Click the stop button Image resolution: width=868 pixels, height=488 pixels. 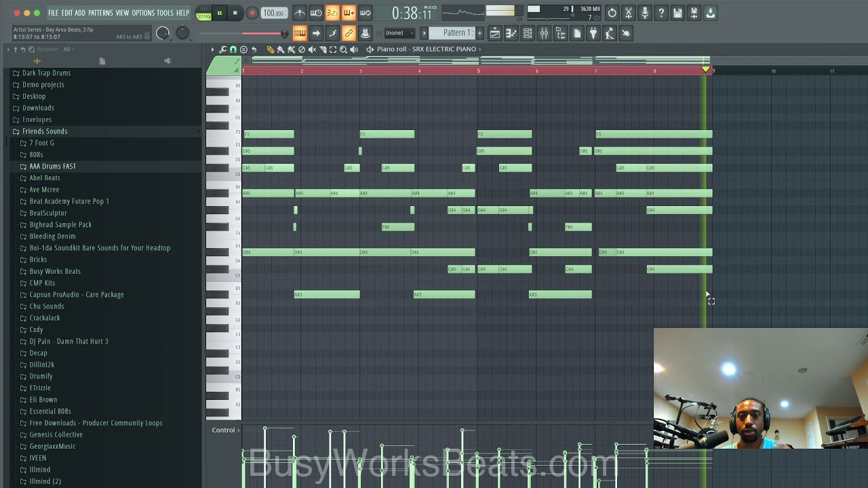pyautogui.click(x=235, y=13)
